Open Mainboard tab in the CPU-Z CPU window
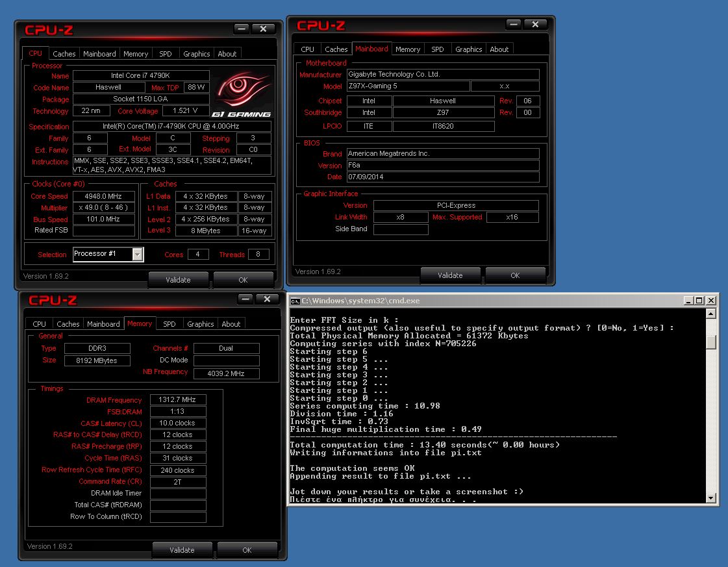The height and width of the screenshot is (567, 728). [99, 54]
